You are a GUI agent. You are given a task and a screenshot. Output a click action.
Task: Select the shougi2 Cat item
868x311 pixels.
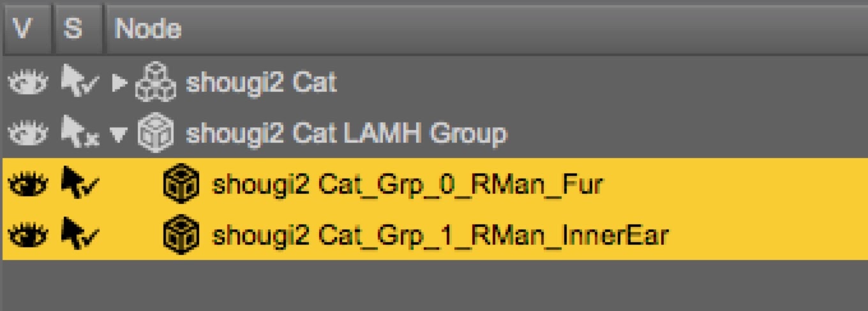tap(260, 83)
